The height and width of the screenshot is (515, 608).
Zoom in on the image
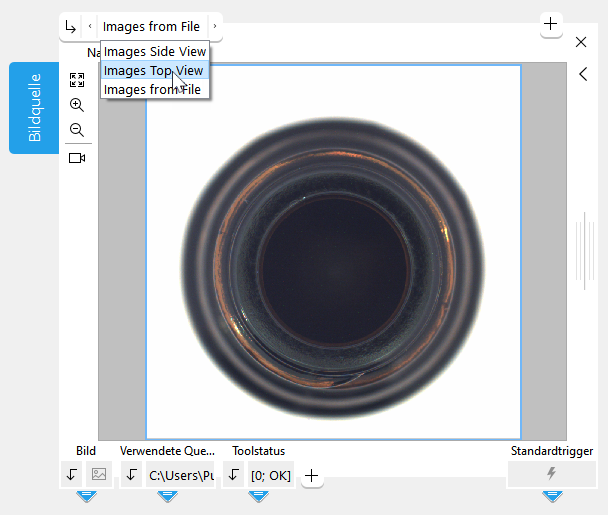click(x=77, y=105)
